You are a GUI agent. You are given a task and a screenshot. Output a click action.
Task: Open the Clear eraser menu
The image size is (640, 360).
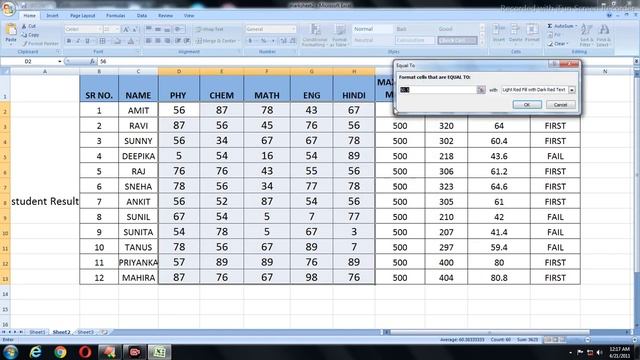click(558, 44)
